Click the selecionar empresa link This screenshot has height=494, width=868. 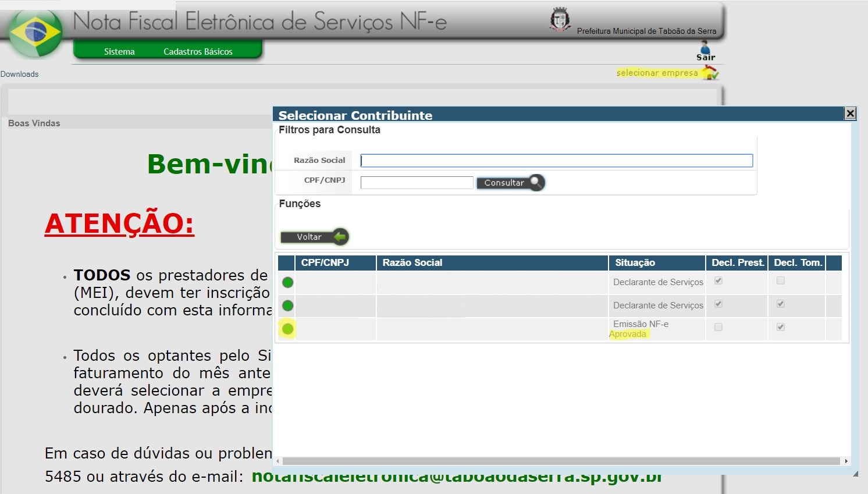(x=657, y=73)
